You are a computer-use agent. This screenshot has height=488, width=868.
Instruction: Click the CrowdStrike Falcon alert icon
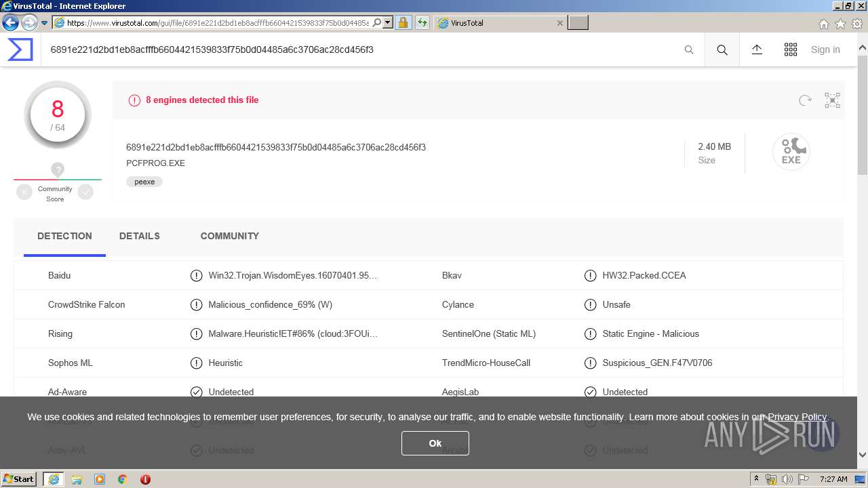point(197,304)
